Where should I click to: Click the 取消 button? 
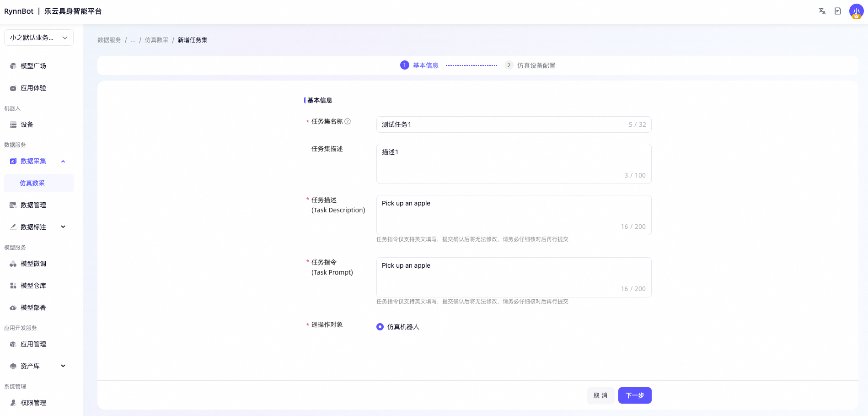click(600, 395)
